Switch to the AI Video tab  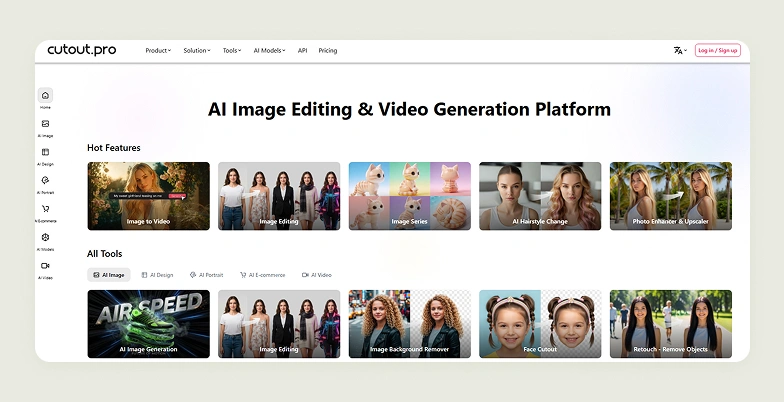tap(316, 275)
